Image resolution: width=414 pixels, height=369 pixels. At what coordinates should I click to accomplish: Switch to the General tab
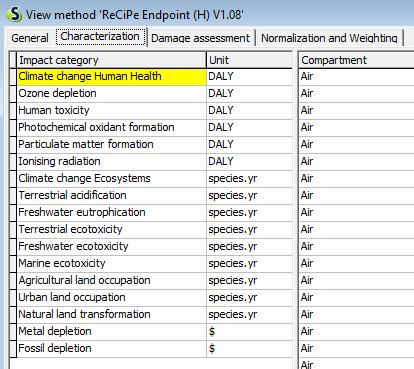click(x=30, y=38)
